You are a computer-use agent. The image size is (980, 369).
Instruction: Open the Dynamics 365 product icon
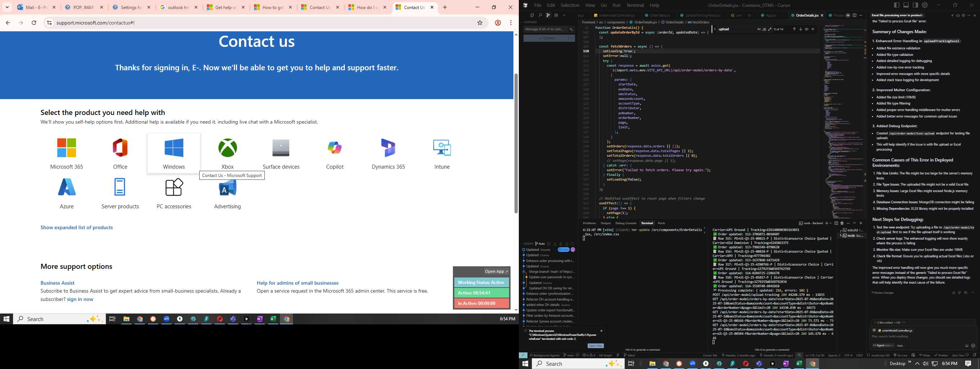tap(388, 148)
